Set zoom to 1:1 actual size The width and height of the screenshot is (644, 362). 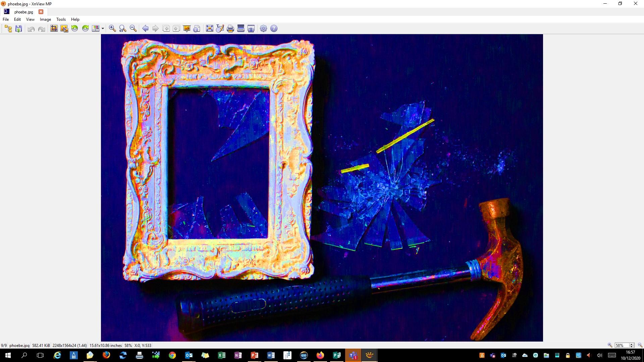[123, 28]
